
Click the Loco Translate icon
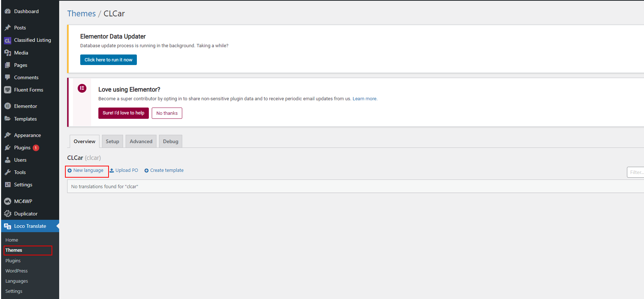pyautogui.click(x=8, y=226)
